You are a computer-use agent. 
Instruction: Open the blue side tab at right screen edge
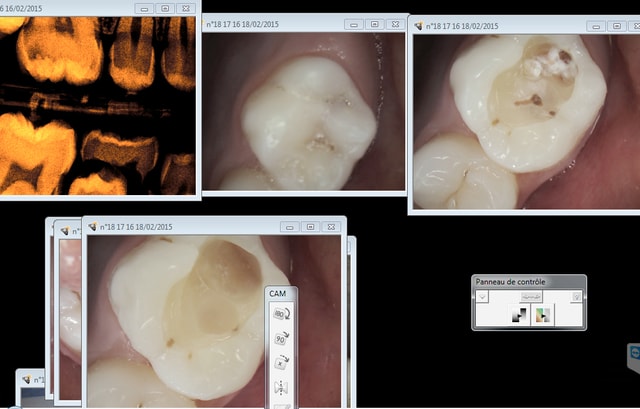pyautogui.click(x=634, y=356)
